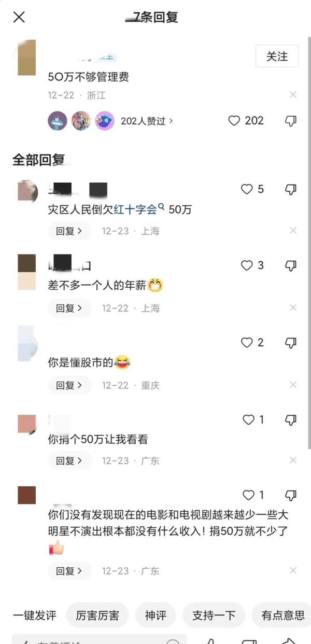
Task: Dislike the last reply about 电影和电视剧
Action: click(291, 495)
